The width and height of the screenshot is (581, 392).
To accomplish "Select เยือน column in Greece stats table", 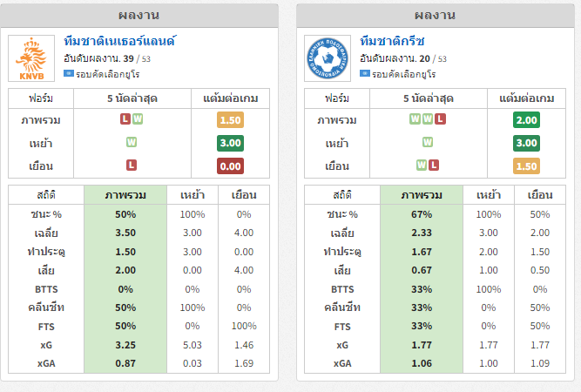I will tap(540, 195).
